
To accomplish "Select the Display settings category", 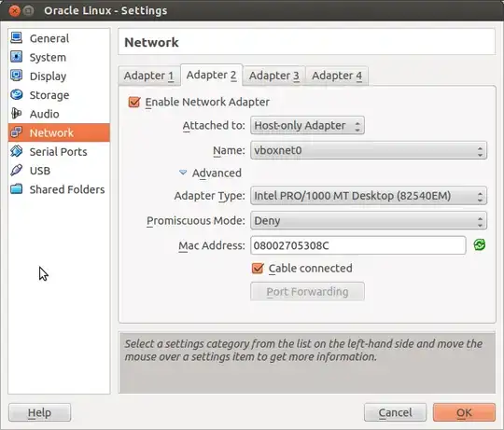I will (x=59, y=76).
